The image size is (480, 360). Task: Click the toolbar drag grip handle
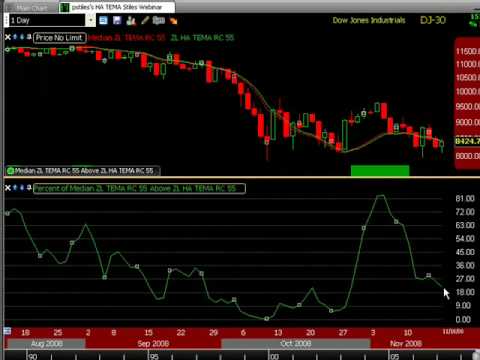point(6,20)
